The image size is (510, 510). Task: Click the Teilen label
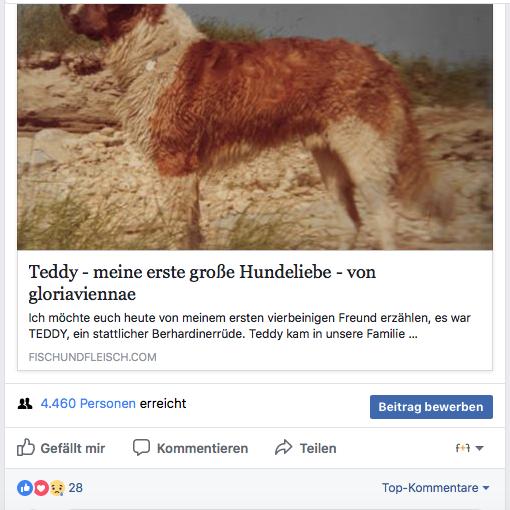coord(318,448)
